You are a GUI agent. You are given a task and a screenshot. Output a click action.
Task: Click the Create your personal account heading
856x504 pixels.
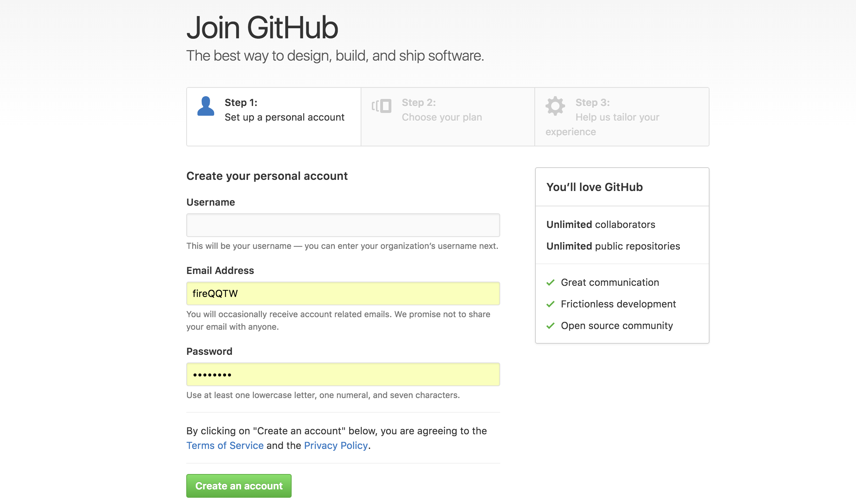(267, 176)
